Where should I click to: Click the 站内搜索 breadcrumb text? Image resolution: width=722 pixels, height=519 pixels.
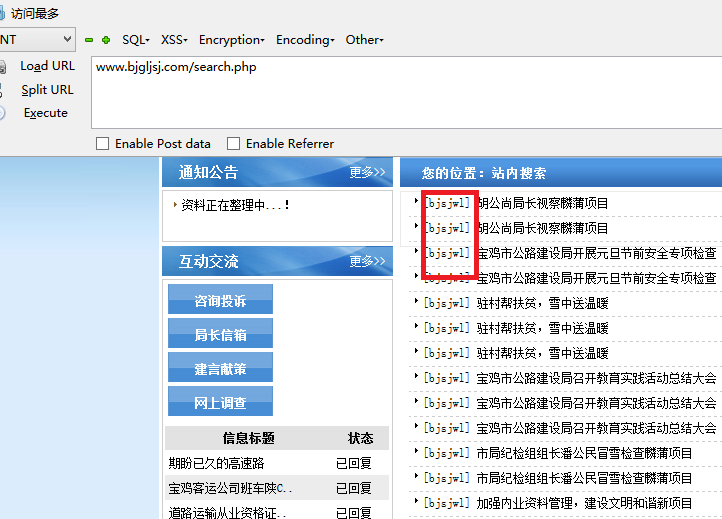pos(518,173)
